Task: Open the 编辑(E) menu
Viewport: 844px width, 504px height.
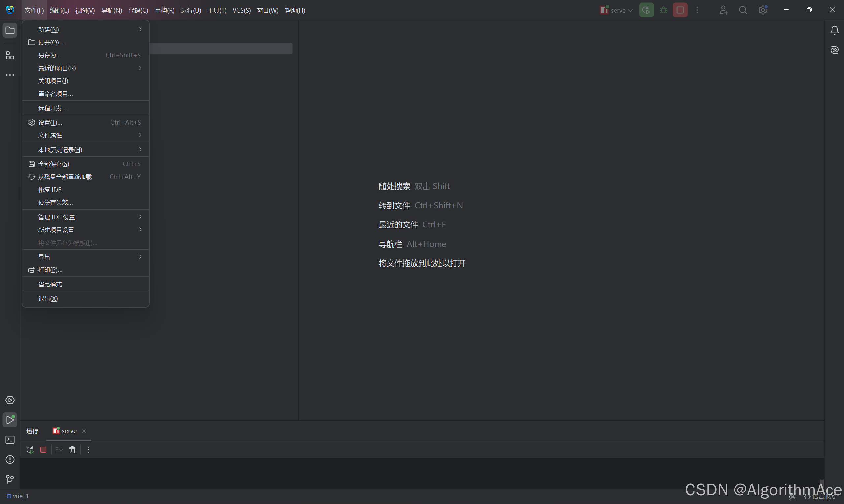Action: tap(59, 10)
